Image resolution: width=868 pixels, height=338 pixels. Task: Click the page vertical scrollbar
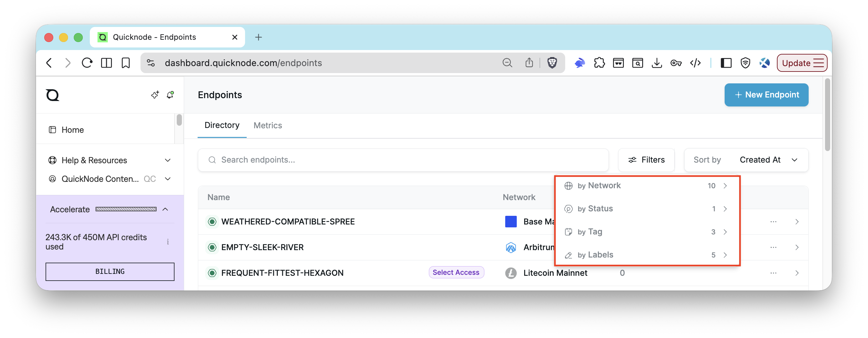827,114
